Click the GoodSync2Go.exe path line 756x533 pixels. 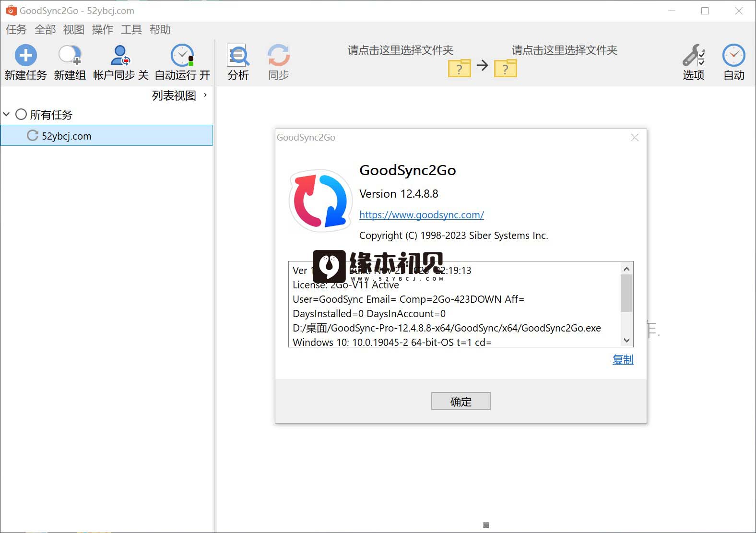pos(447,328)
